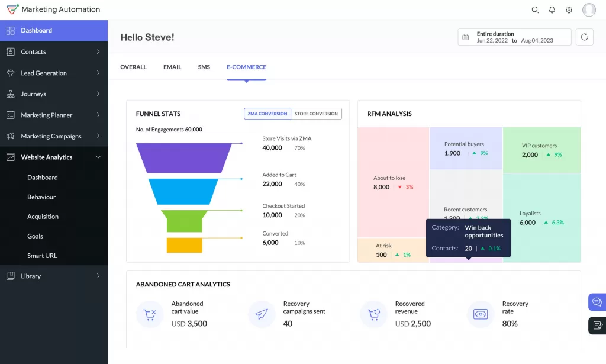Screen dimensions: 606x364
Task: Open the SMS dashboard tab
Action: 204,67
